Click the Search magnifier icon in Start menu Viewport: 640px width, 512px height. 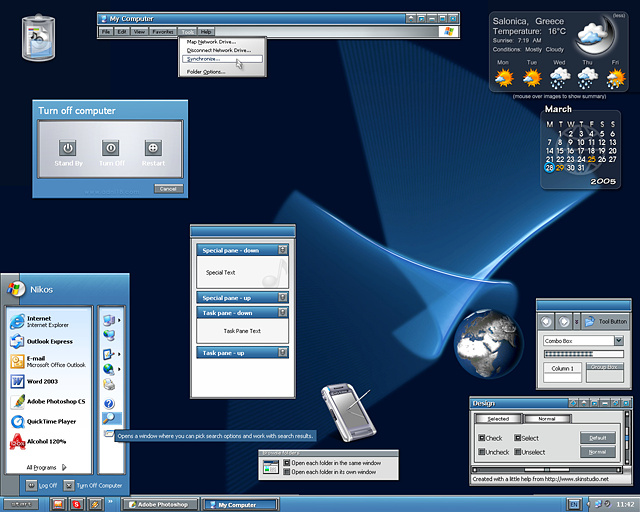[x=110, y=419]
